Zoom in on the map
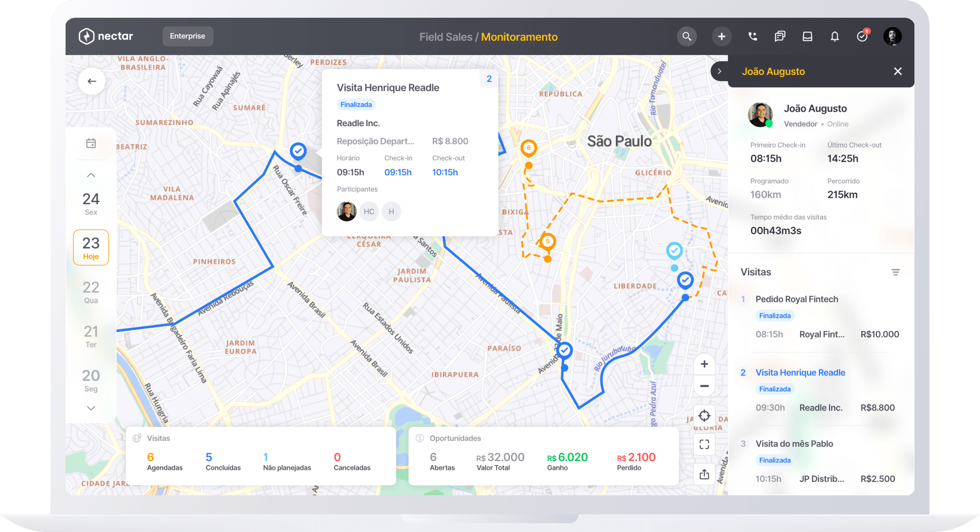Screen dimensions: 980x532 [704, 364]
